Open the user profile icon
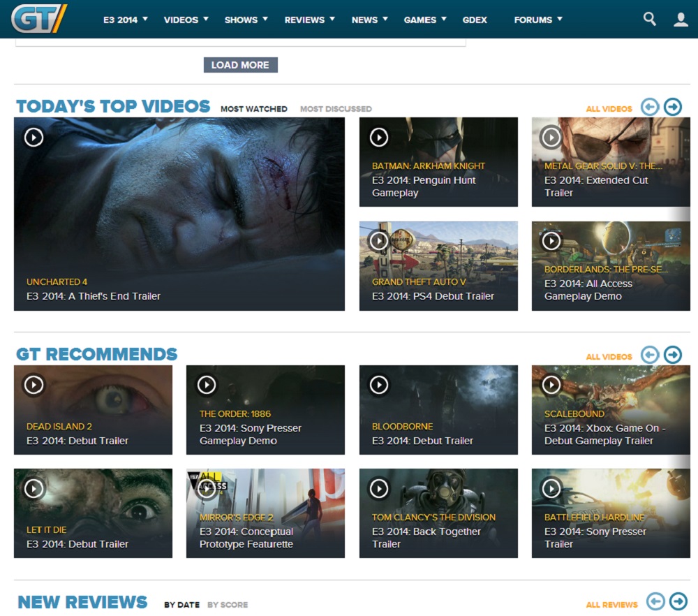 coord(681,19)
